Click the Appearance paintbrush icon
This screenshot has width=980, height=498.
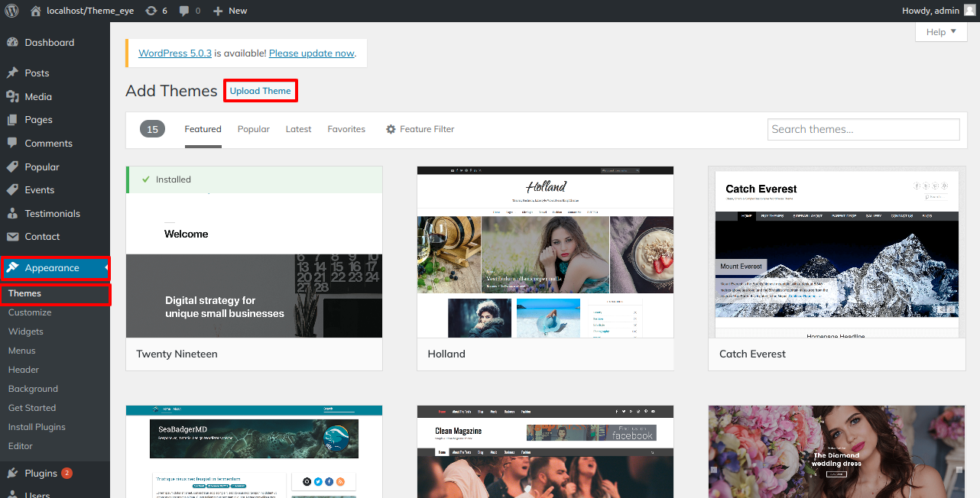(x=12, y=268)
